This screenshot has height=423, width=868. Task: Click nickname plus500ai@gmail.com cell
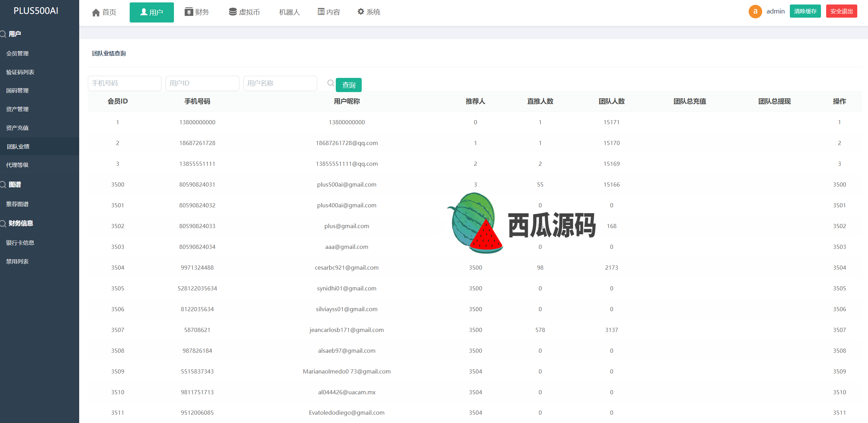point(347,184)
